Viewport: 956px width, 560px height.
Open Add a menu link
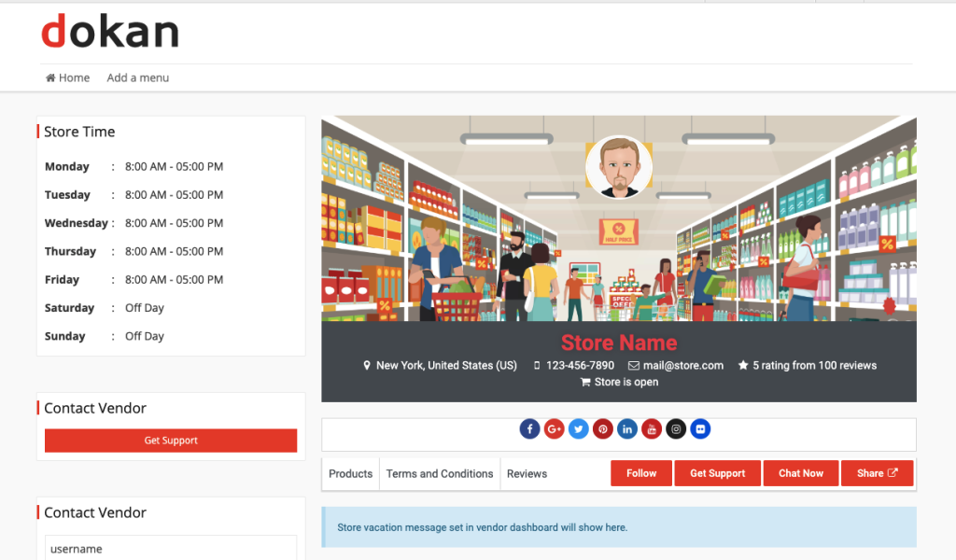[138, 78]
